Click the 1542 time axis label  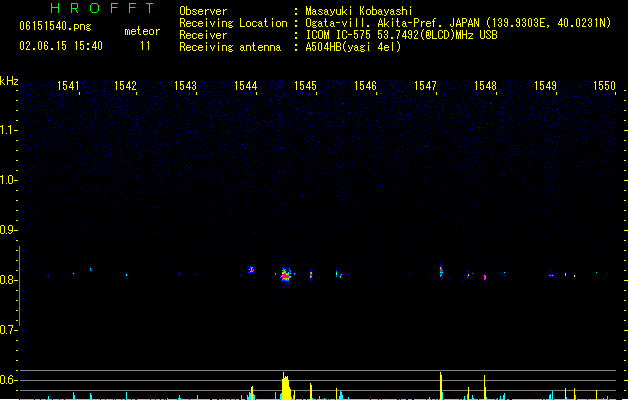125,86
